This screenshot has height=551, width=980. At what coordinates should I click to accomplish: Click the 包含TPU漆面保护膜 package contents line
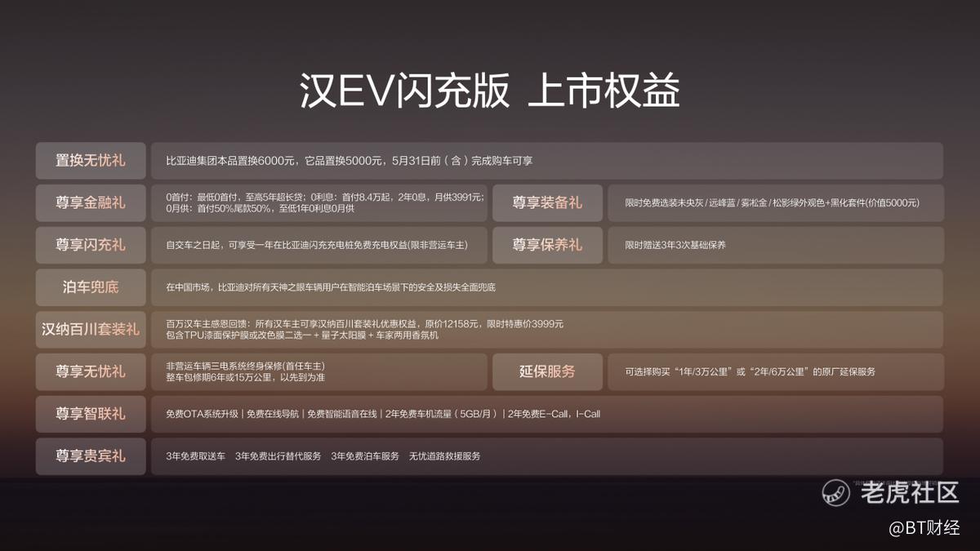click(302, 335)
